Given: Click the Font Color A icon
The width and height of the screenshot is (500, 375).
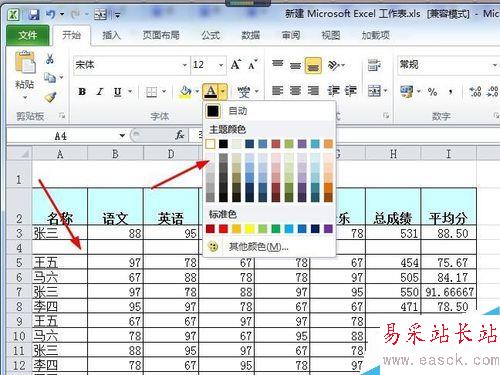Looking at the screenshot, I should 211,92.
